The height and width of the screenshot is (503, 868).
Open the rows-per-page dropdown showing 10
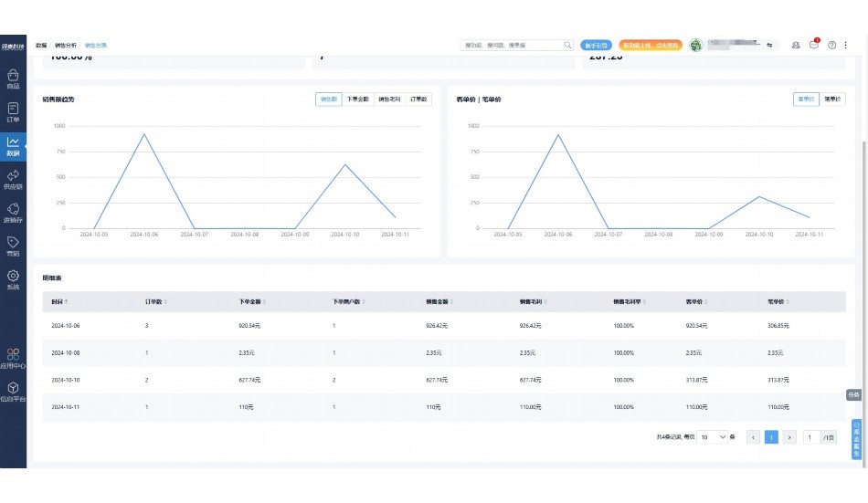click(714, 437)
